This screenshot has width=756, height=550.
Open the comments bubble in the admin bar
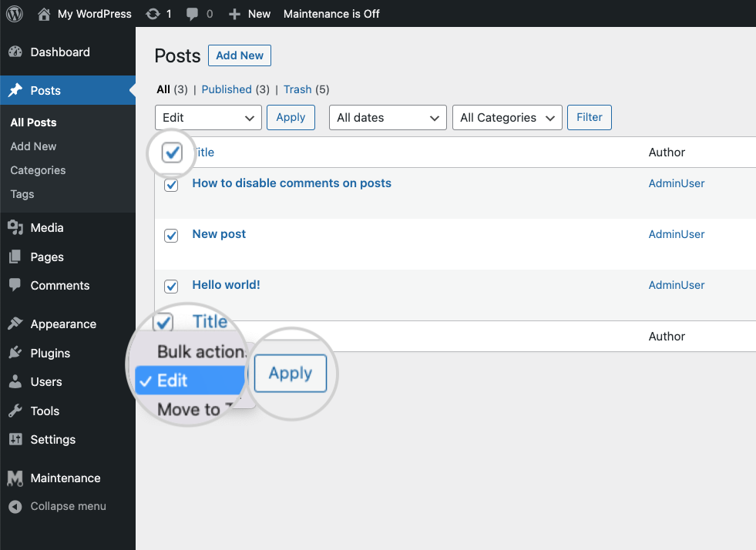point(192,14)
